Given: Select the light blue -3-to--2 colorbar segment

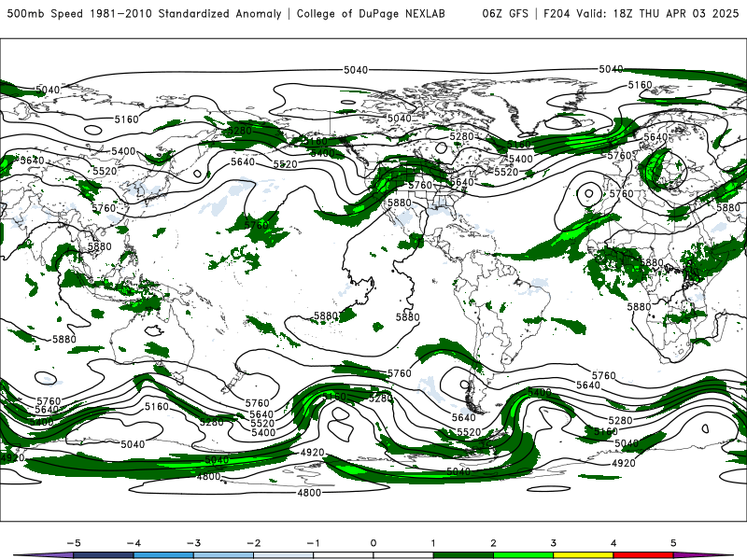Looking at the screenshot, I should click(223, 555).
